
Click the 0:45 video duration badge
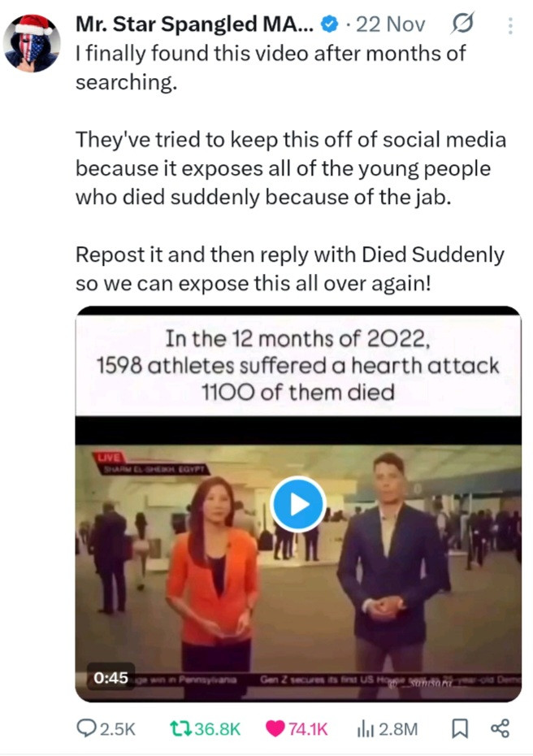[x=110, y=677]
